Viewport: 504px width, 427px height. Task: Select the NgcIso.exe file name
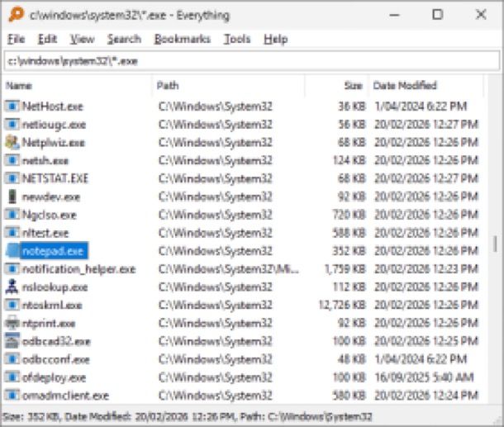point(50,215)
